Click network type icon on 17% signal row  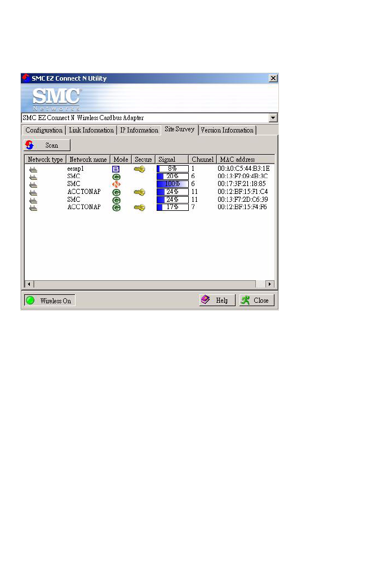(33, 208)
